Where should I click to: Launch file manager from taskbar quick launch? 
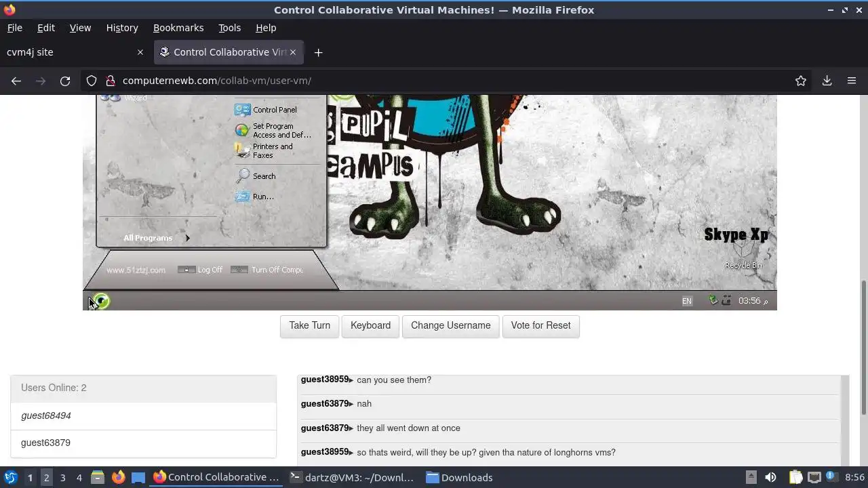(98, 478)
